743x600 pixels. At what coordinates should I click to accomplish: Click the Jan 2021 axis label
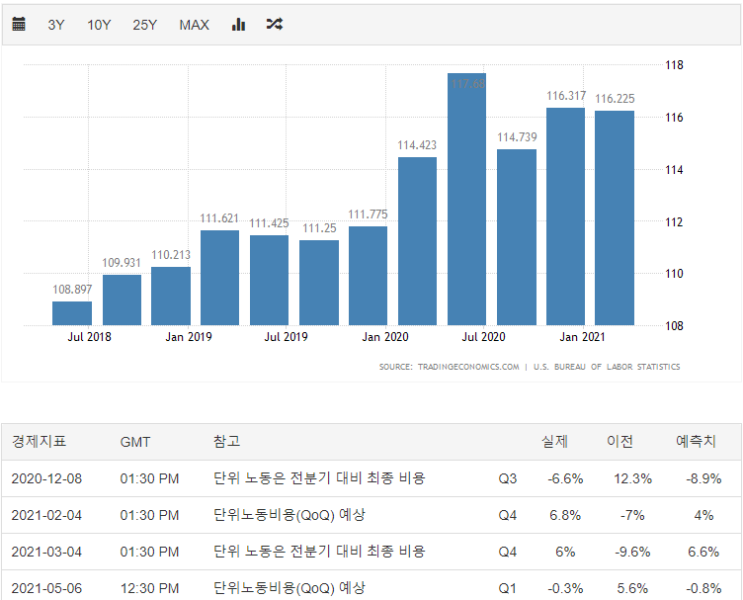582,337
